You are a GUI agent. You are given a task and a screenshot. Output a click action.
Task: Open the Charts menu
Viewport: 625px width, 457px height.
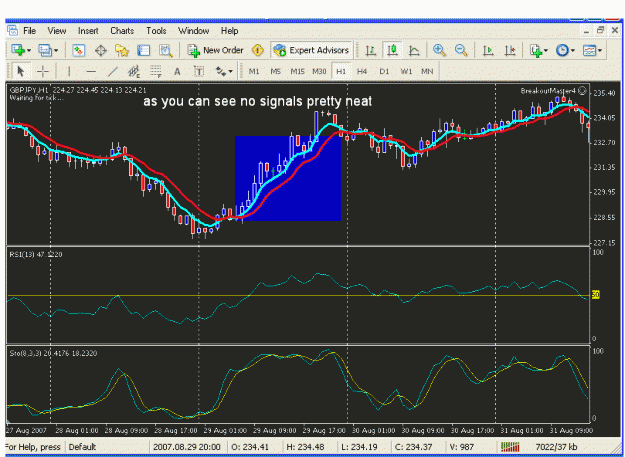click(122, 31)
